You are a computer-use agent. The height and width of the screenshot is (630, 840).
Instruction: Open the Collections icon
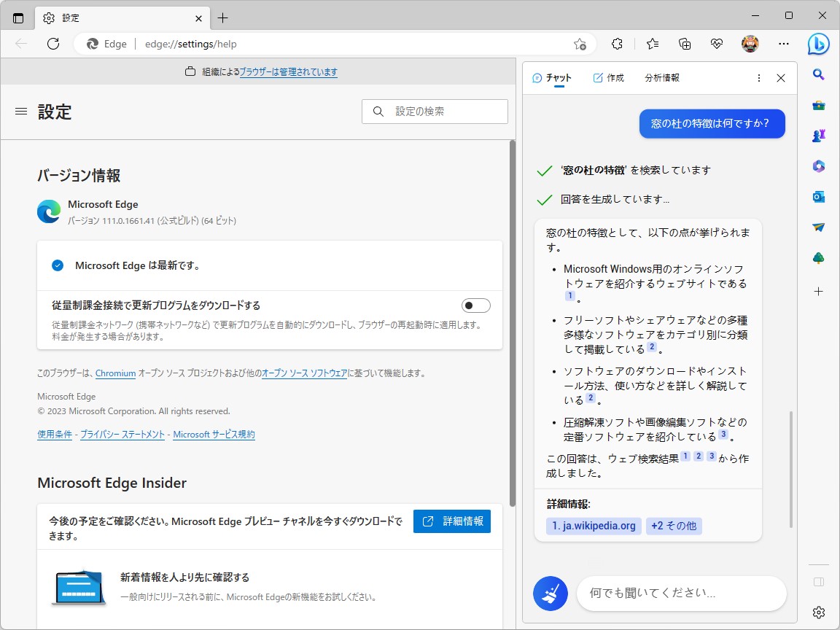pos(684,44)
